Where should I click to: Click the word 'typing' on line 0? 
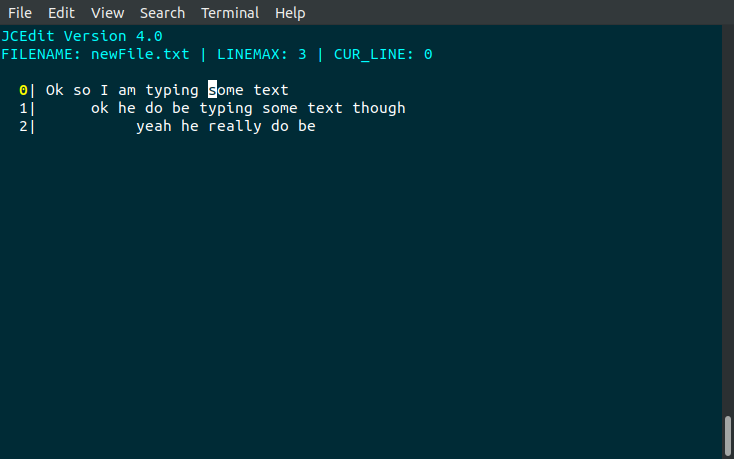tap(172, 90)
